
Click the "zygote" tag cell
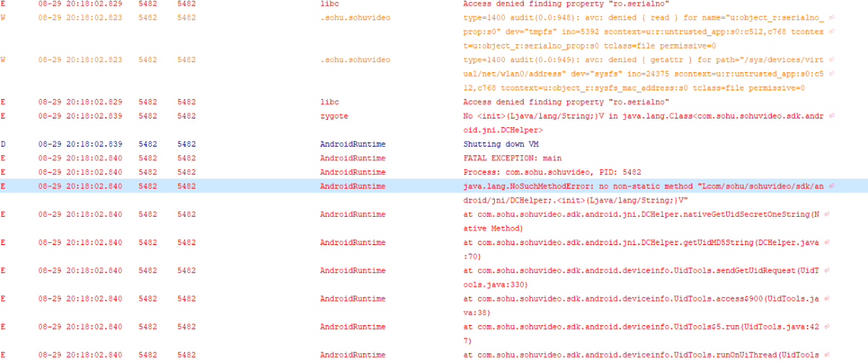(x=333, y=116)
